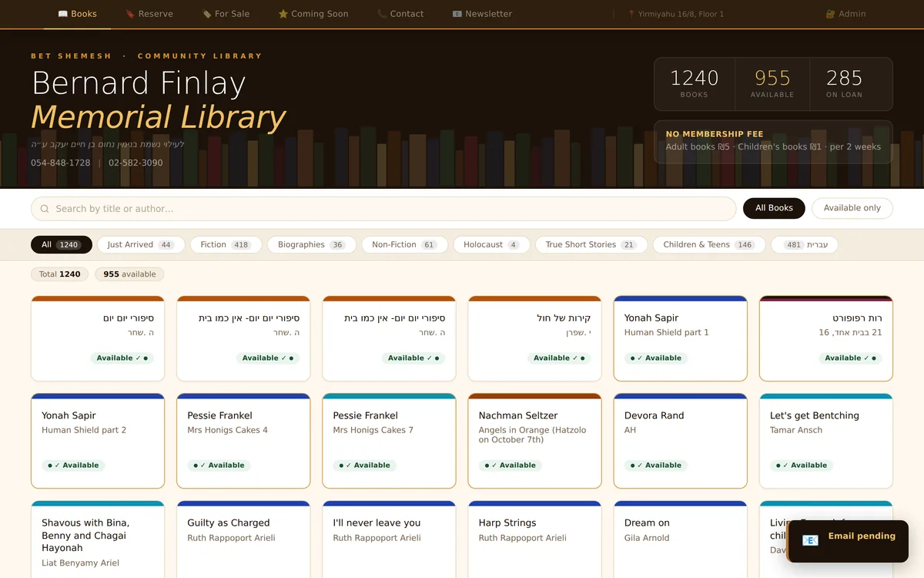Click author Tamar Ansch text
924x578 pixels.
tap(796, 430)
